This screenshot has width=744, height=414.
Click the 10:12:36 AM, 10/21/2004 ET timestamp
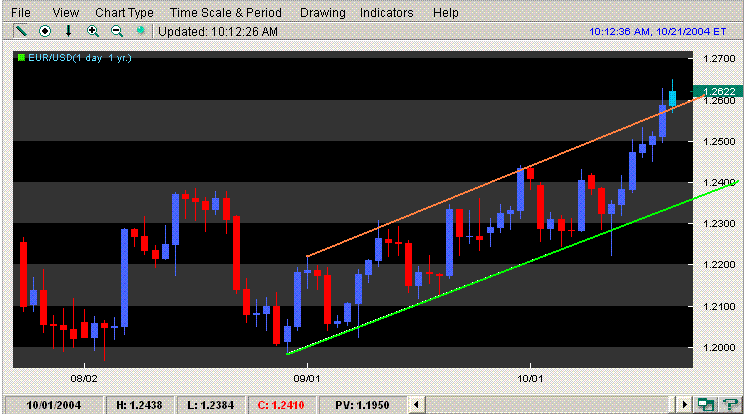658,32
